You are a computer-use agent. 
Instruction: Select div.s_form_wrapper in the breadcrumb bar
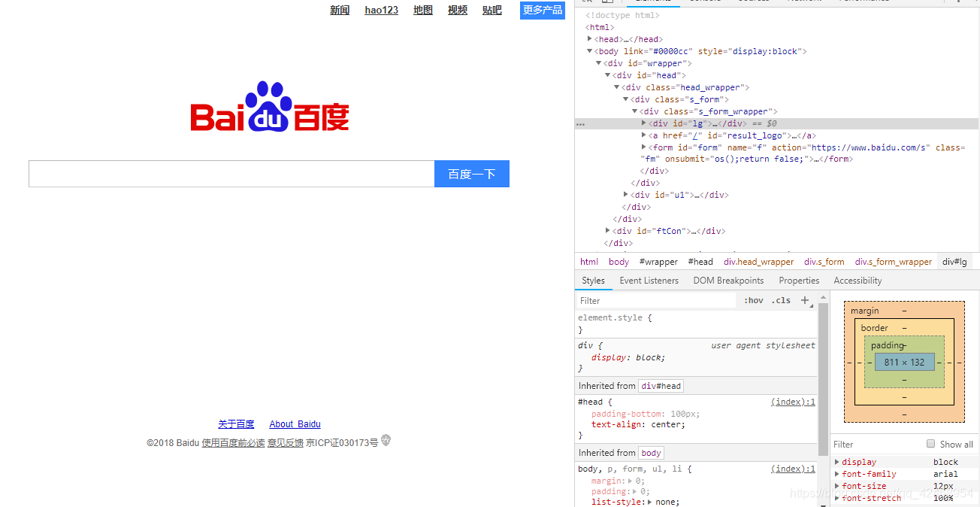(893, 262)
